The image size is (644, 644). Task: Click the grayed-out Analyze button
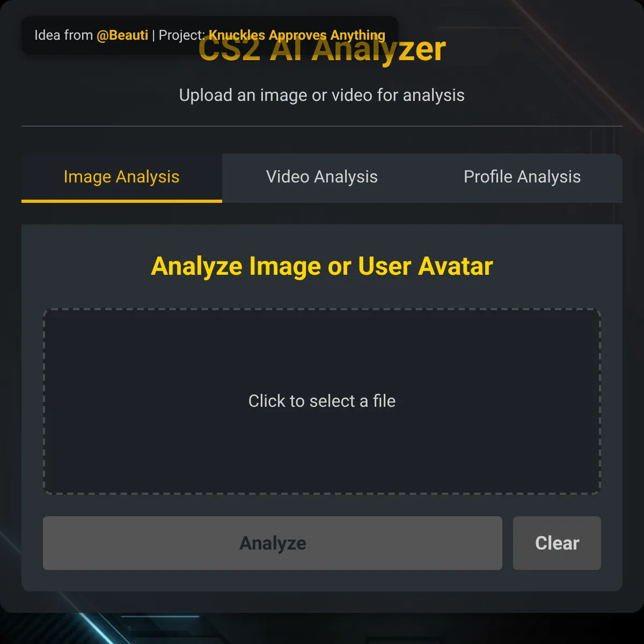pos(273,543)
